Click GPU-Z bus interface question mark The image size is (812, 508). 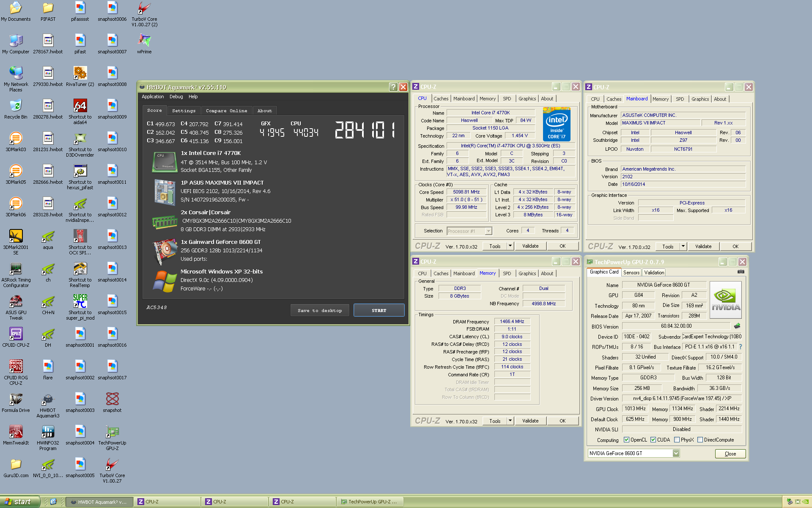(741, 347)
